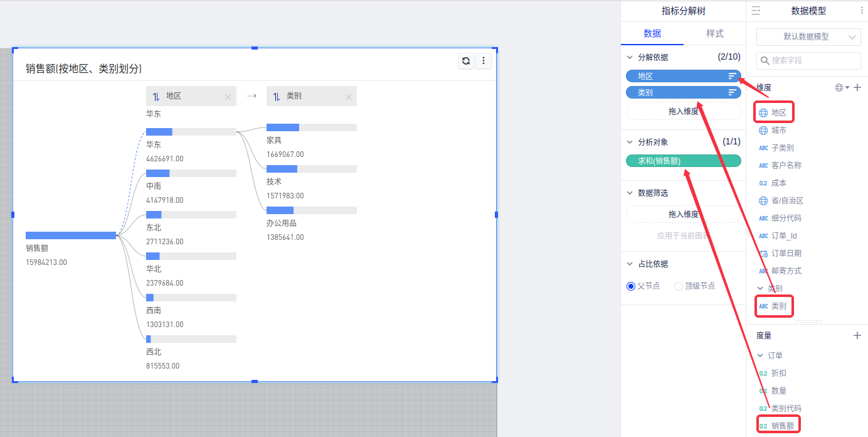868x437 pixels.
Task: Switch to the 样式 tab
Action: tap(714, 34)
